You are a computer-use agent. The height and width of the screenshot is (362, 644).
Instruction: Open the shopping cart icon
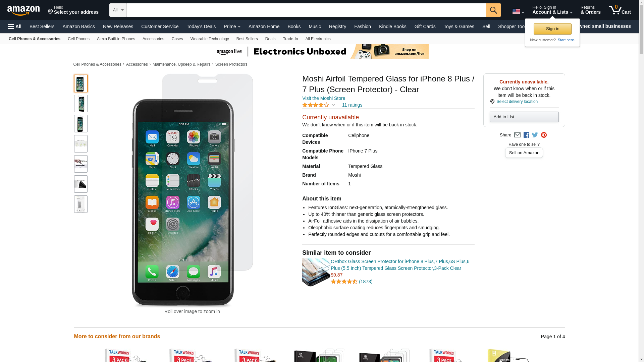[620, 10]
